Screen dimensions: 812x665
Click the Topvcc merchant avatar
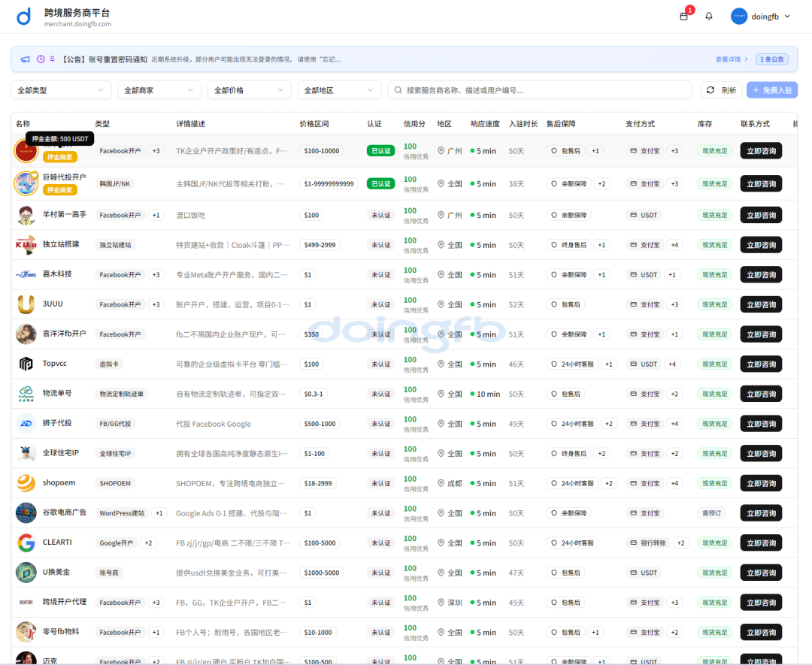tap(26, 364)
